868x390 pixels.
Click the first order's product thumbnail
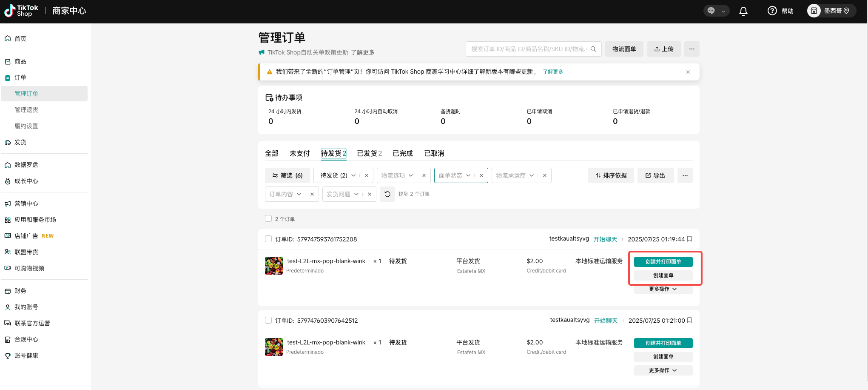(273, 266)
